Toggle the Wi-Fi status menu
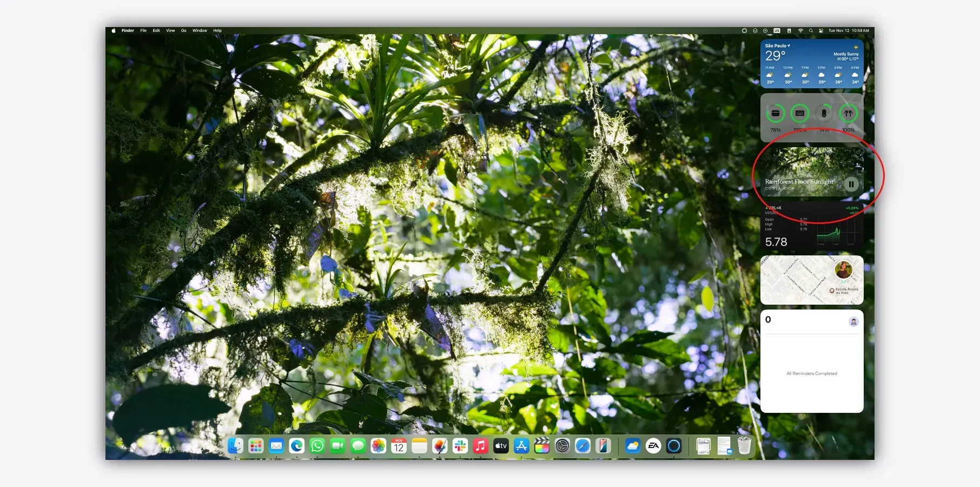Image resolution: width=980 pixels, height=487 pixels. [x=800, y=31]
